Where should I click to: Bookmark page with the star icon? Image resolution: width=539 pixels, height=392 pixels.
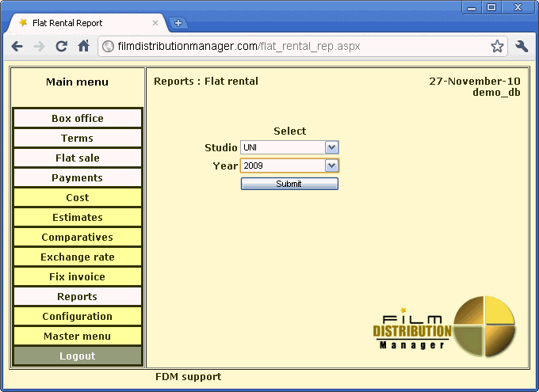(x=497, y=47)
